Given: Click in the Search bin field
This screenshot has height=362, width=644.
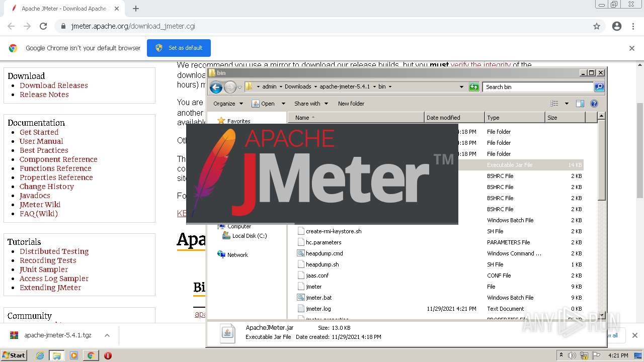Looking at the screenshot, I should (538, 87).
